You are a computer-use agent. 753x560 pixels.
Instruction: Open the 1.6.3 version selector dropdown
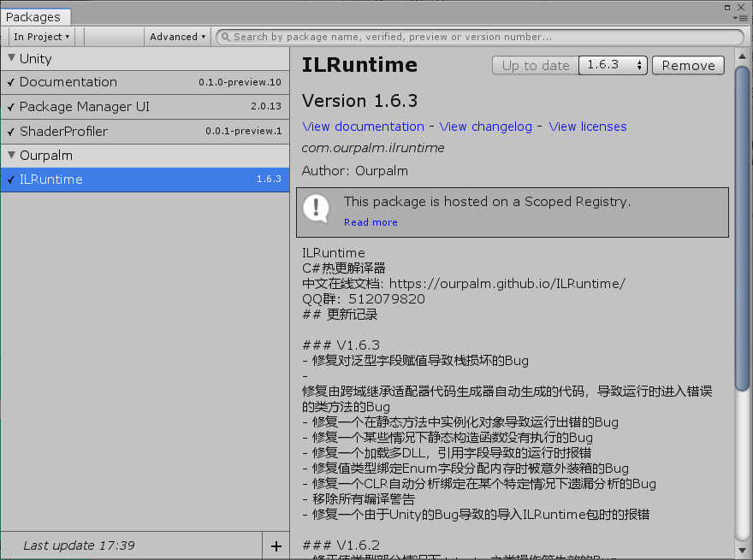(x=613, y=65)
